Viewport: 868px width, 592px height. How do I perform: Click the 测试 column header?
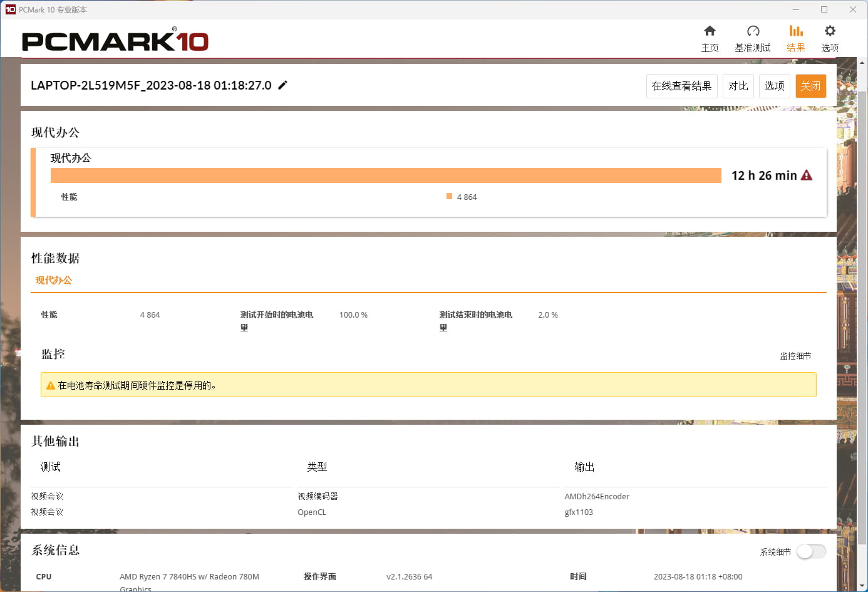pos(51,467)
